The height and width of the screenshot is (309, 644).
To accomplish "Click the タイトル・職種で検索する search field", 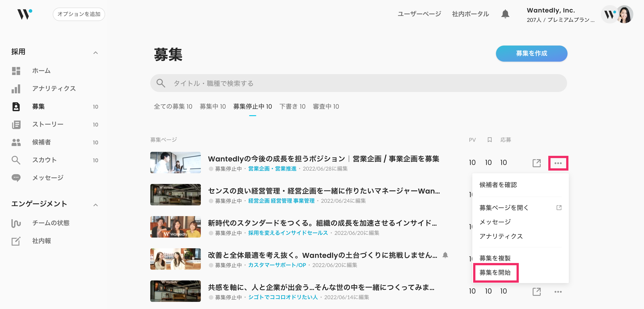I will [358, 83].
